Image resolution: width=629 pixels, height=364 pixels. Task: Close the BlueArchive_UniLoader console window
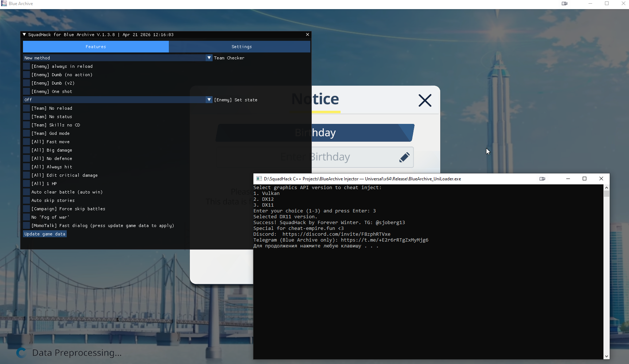pos(601,179)
